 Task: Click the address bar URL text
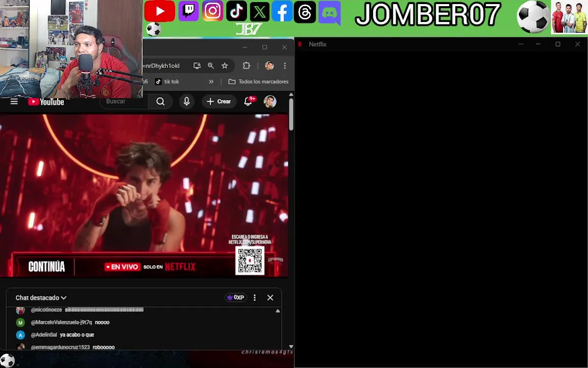(x=161, y=66)
